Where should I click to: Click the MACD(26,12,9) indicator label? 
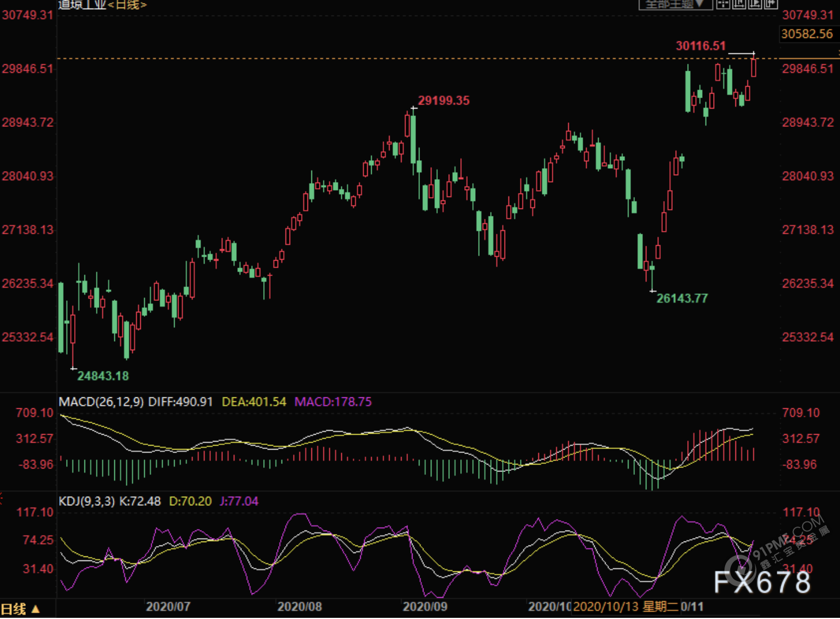coord(101,402)
